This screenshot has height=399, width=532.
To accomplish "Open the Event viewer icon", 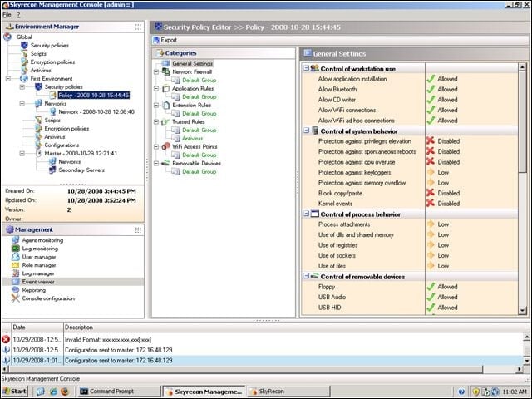I will point(15,282).
